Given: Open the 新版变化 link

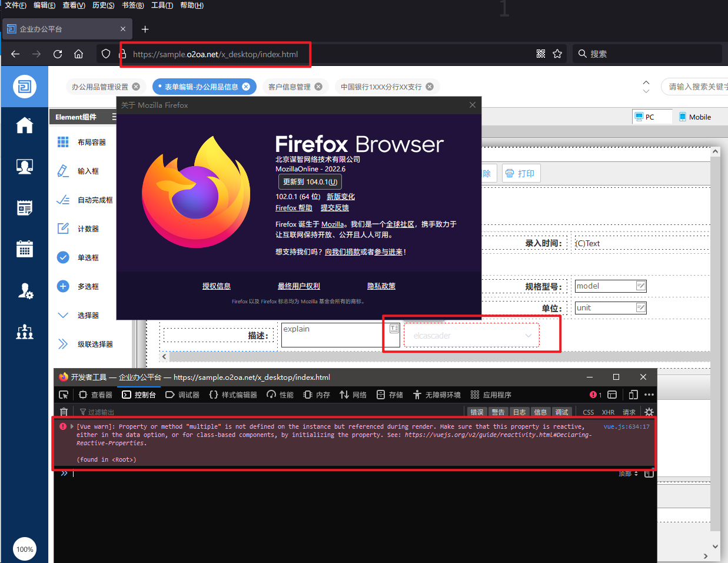Looking at the screenshot, I should (341, 197).
